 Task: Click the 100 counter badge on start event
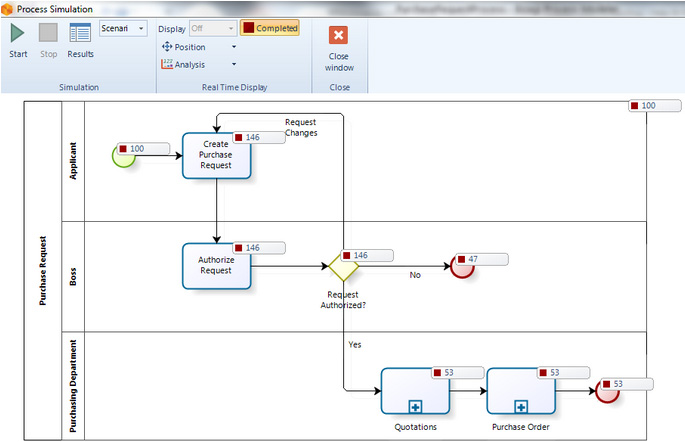coord(143,149)
